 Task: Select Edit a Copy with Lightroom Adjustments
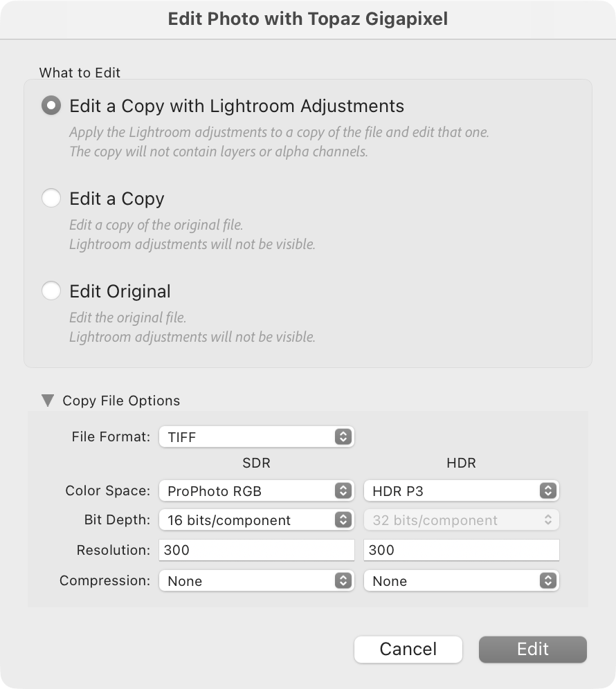pos(51,106)
